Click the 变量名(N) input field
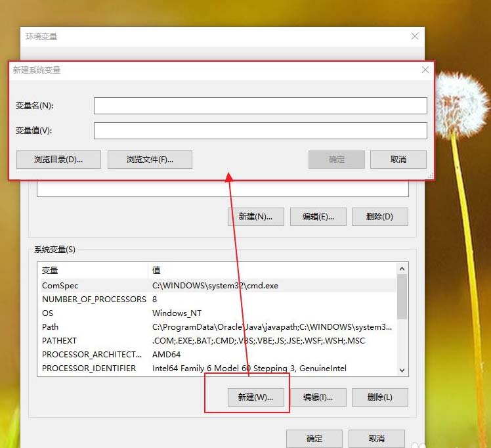491x448 pixels. click(x=260, y=106)
